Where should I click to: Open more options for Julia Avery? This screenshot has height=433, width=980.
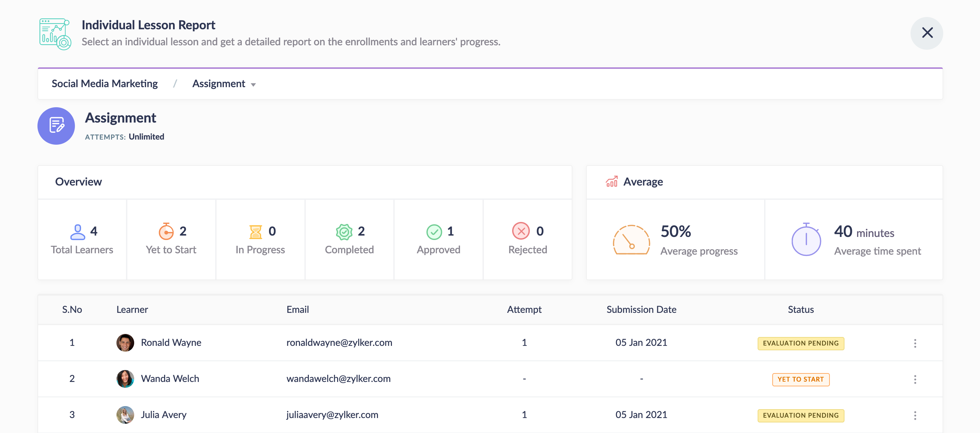915,415
